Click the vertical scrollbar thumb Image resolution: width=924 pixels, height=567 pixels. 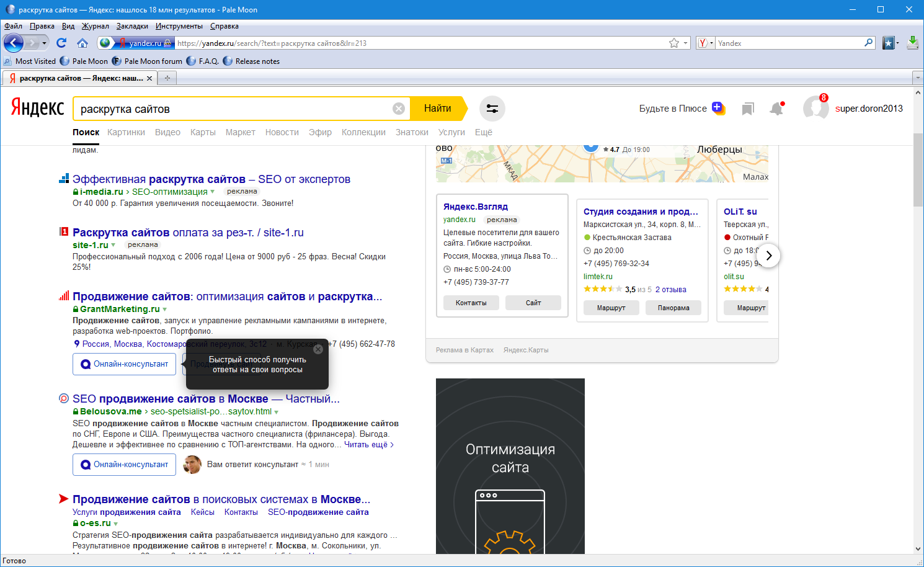tap(918, 171)
